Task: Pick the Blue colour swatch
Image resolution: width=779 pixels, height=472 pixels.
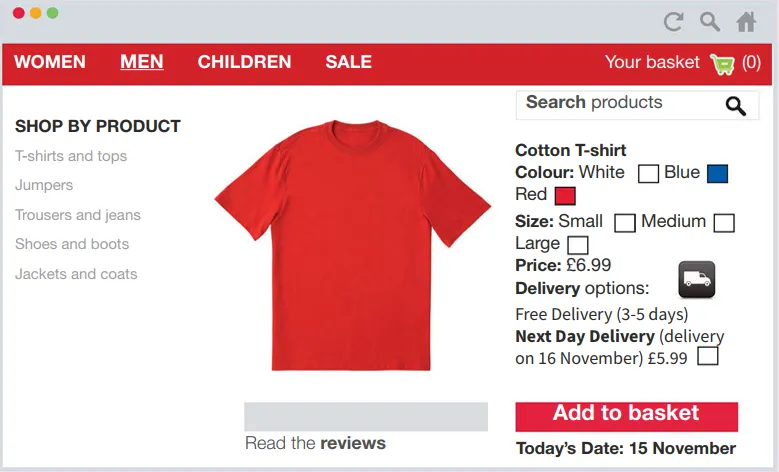Action: tap(717, 174)
